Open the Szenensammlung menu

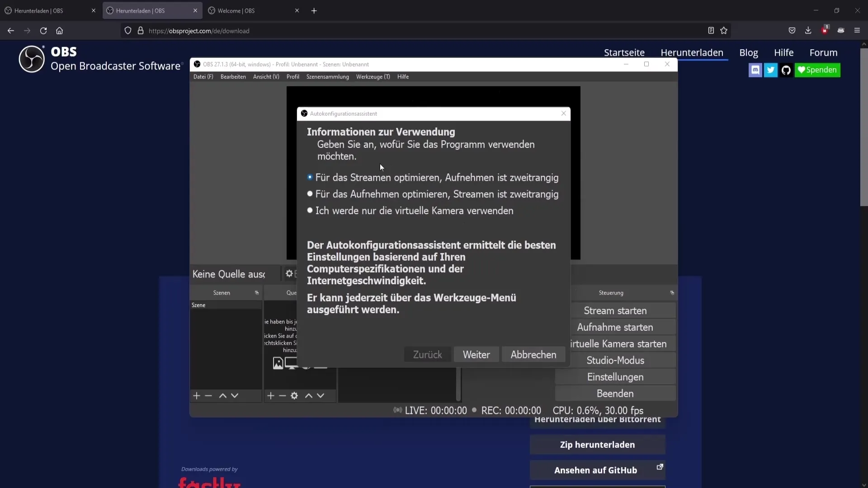[327, 77]
